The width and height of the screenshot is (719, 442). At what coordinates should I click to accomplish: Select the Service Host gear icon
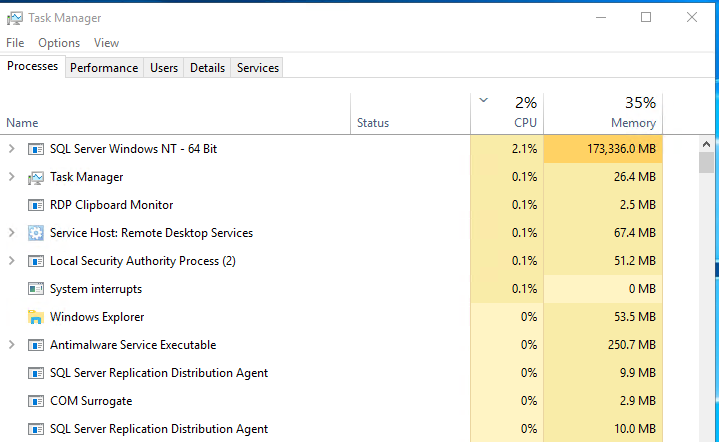click(x=36, y=233)
